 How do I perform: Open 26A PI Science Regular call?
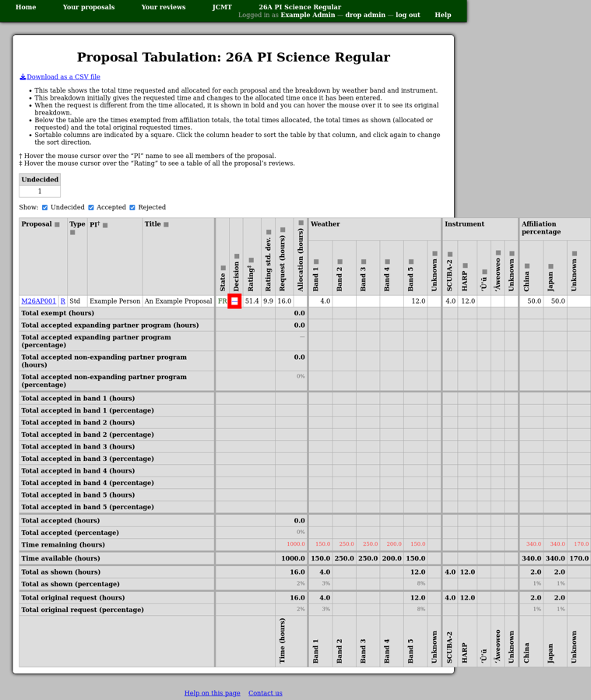pos(300,7)
